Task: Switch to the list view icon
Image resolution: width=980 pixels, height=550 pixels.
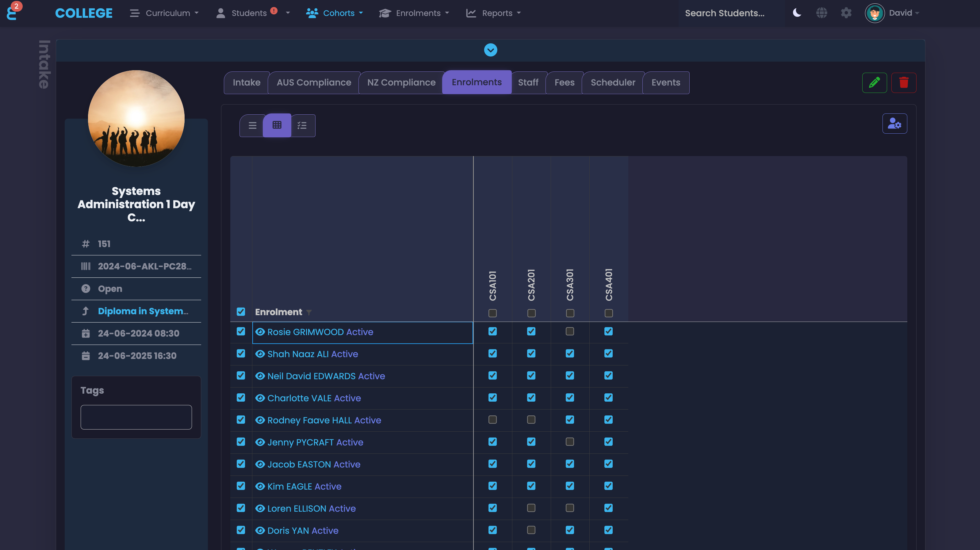Action: 252,125
